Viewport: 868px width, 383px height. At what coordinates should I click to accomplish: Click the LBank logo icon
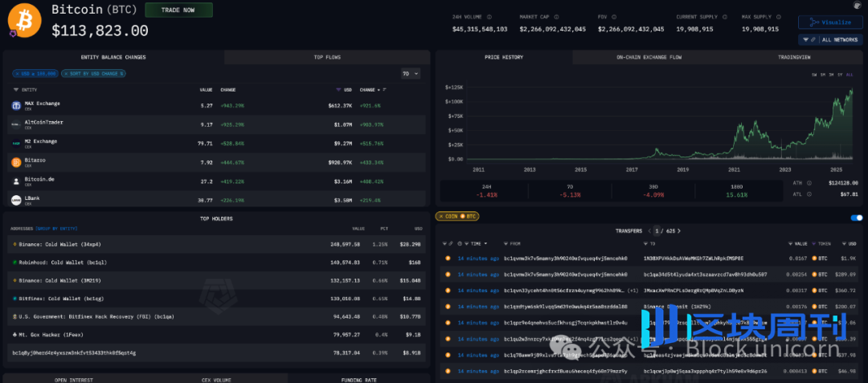[16, 200]
